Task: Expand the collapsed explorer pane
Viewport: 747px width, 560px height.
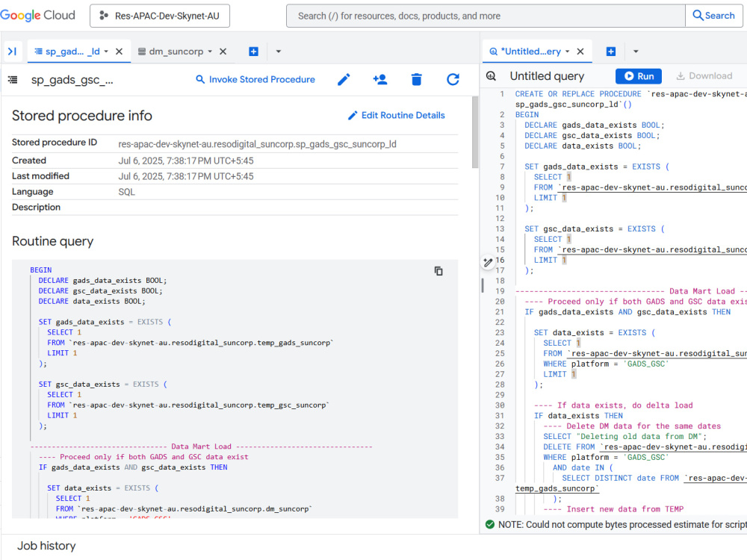Action: [13, 52]
